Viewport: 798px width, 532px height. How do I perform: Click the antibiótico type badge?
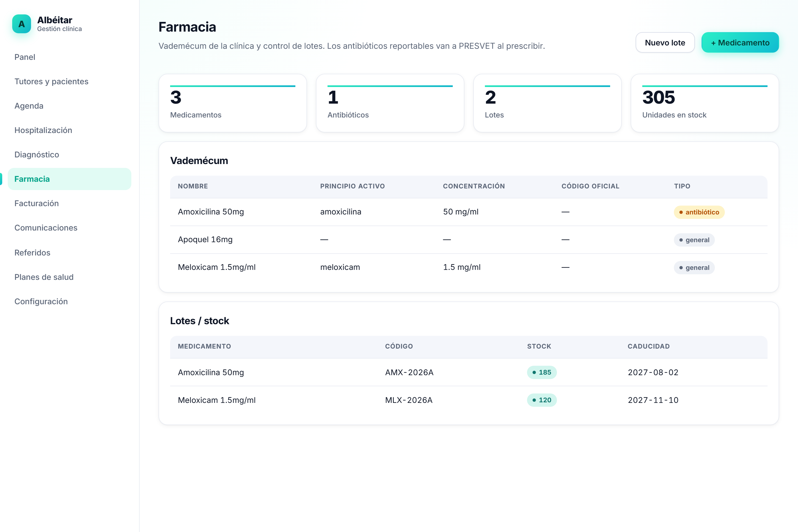[x=699, y=212]
